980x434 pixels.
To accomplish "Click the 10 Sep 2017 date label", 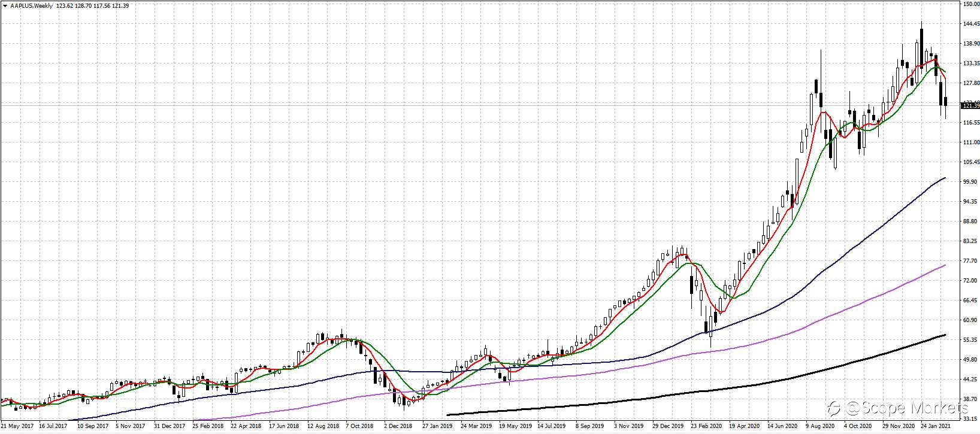I will [x=92, y=427].
